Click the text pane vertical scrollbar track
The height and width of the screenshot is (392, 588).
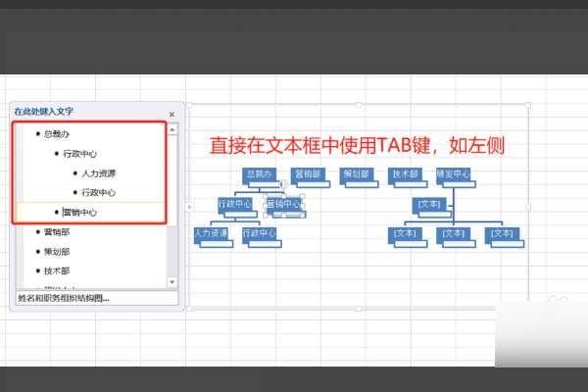pyautogui.click(x=172, y=251)
